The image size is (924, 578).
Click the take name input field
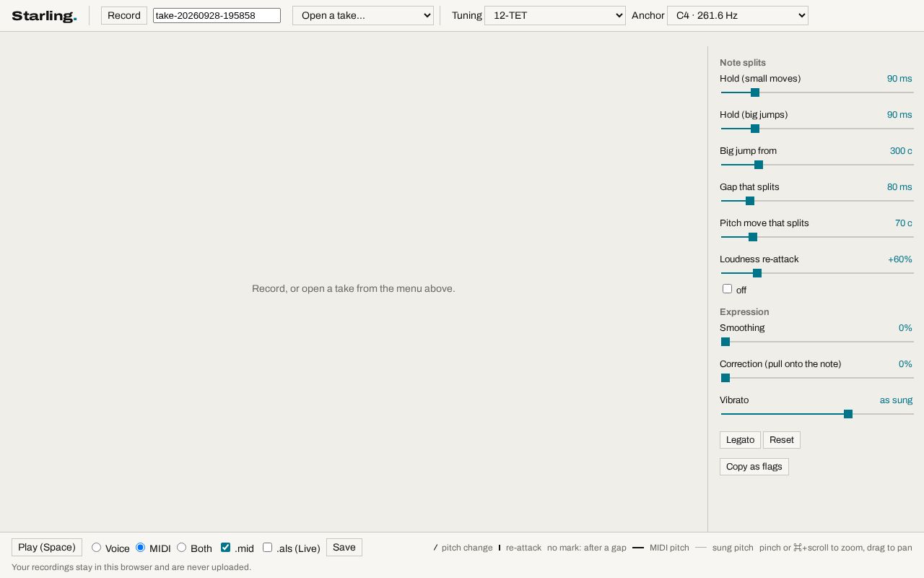click(x=217, y=16)
